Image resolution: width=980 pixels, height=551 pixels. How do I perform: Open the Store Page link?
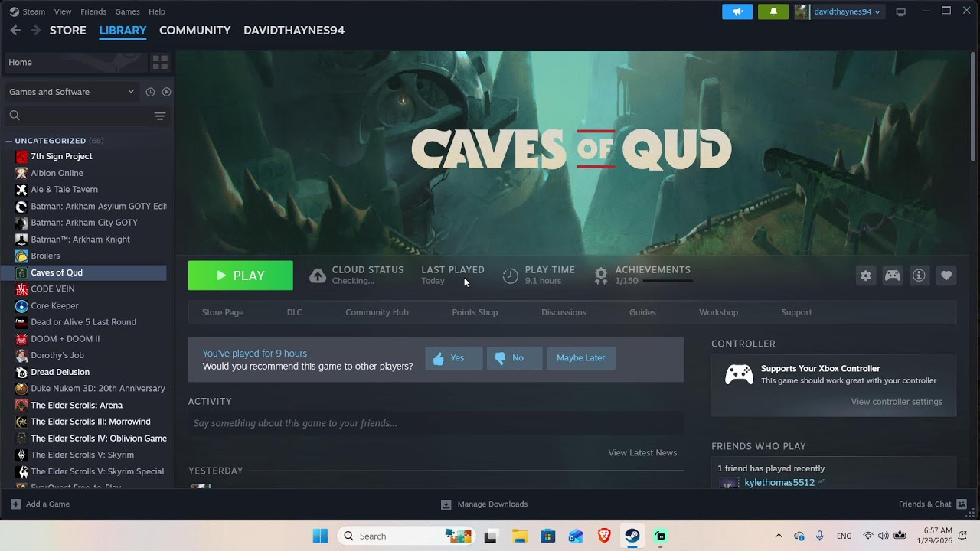click(223, 312)
